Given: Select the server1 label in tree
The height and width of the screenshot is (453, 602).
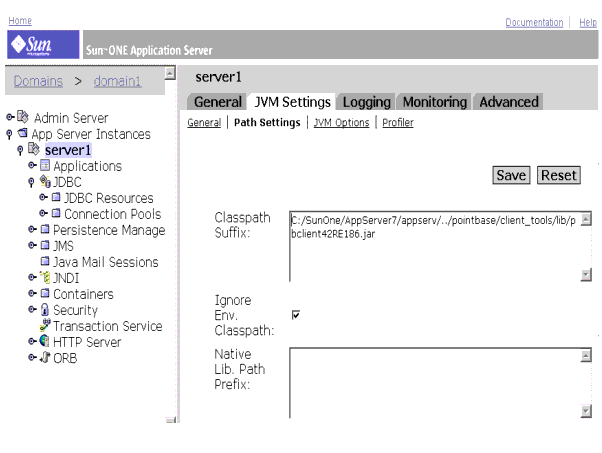Looking at the screenshot, I should (68, 150).
